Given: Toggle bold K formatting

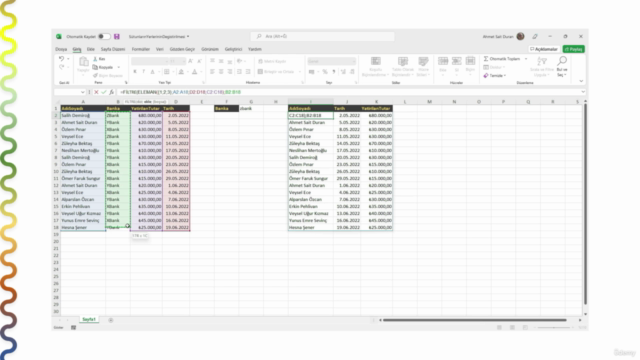Looking at the screenshot, I should (135, 72).
